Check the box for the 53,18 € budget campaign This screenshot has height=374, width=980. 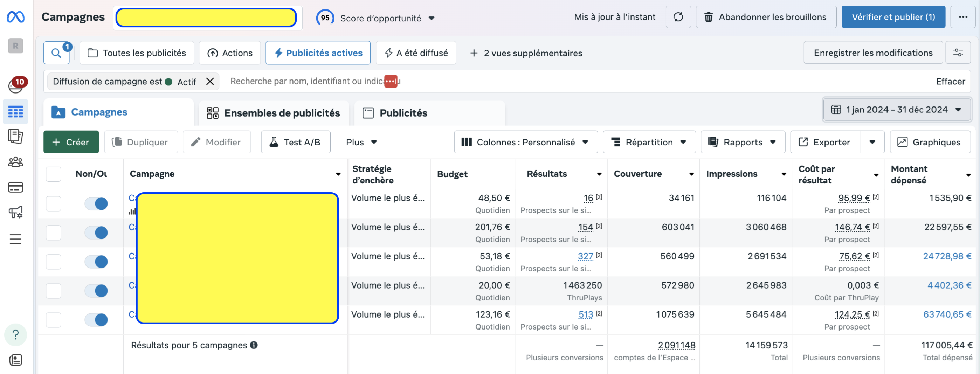click(53, 262)
